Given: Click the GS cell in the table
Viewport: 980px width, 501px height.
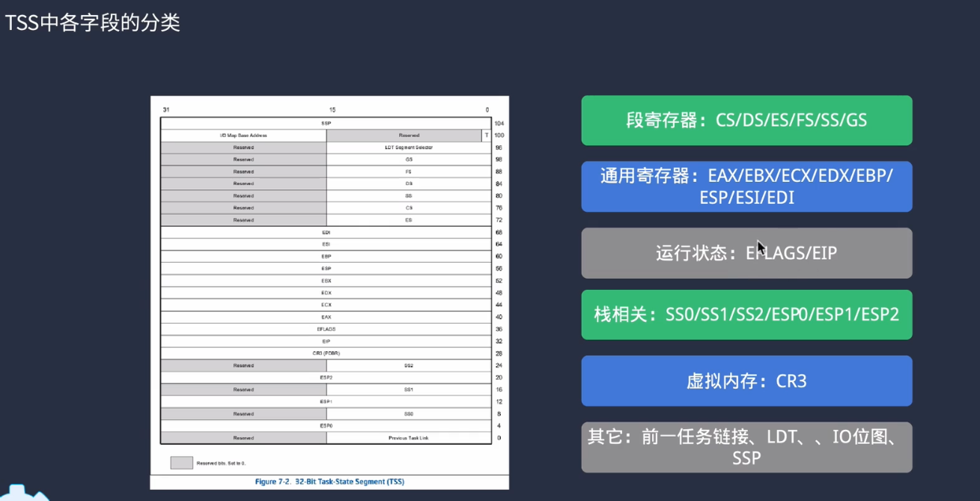Looking at the screenshot, I should coord(409,160).
